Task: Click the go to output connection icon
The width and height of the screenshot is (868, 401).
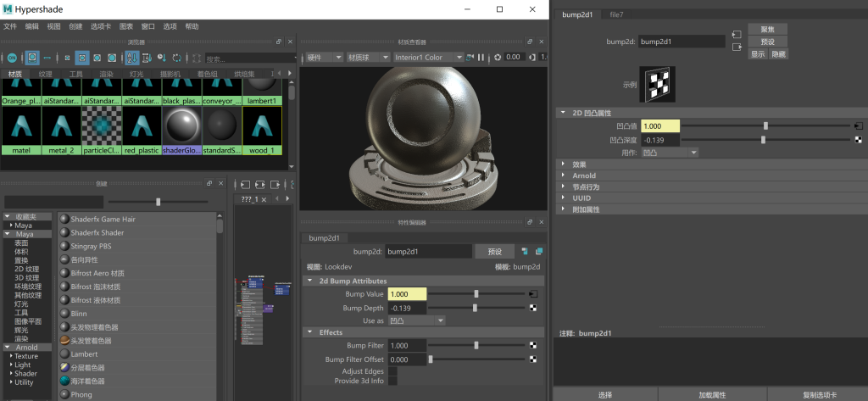Action: coord(737,47)
